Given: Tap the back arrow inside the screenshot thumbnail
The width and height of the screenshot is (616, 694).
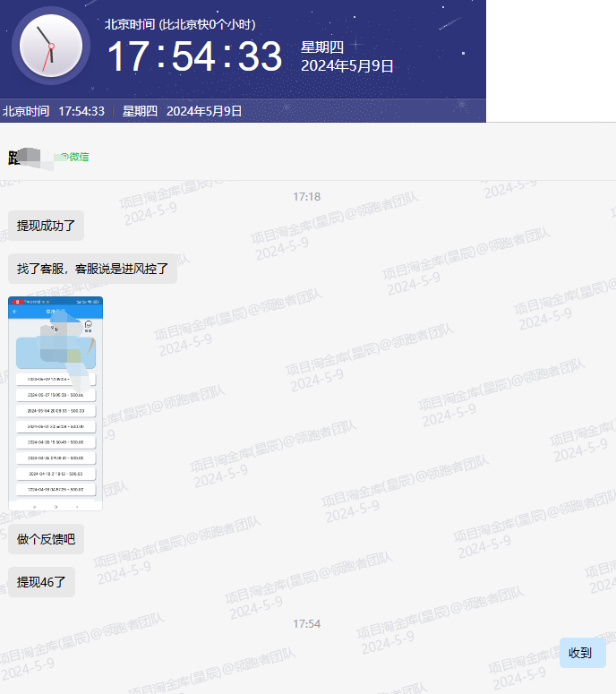Looking at the screenshot, I should pyautogui.click(x=14, y=312).
